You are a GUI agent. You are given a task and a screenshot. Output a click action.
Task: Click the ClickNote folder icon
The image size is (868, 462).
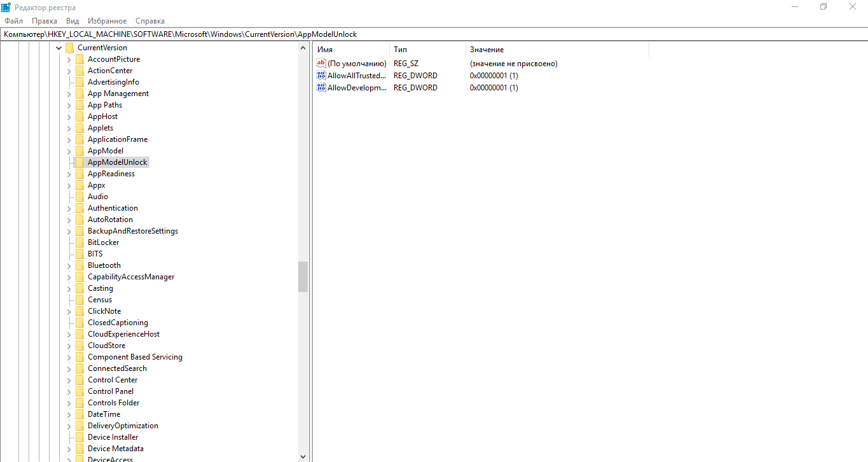79,311
